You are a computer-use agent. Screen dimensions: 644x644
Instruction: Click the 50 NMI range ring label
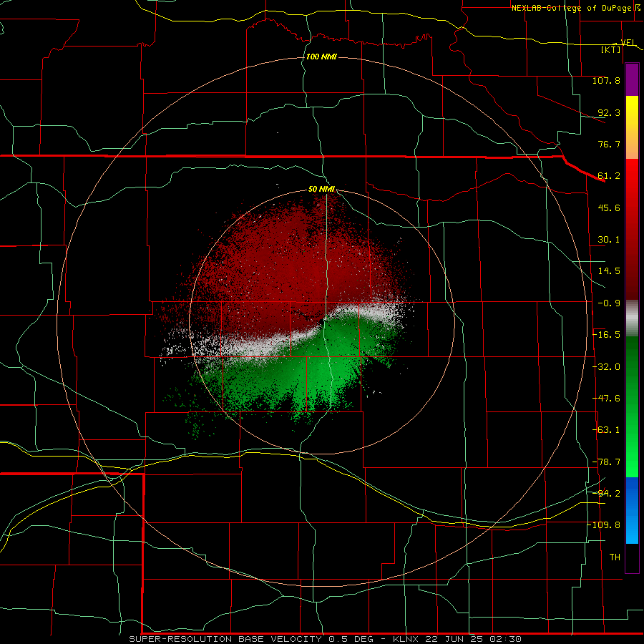click(321, 190)
